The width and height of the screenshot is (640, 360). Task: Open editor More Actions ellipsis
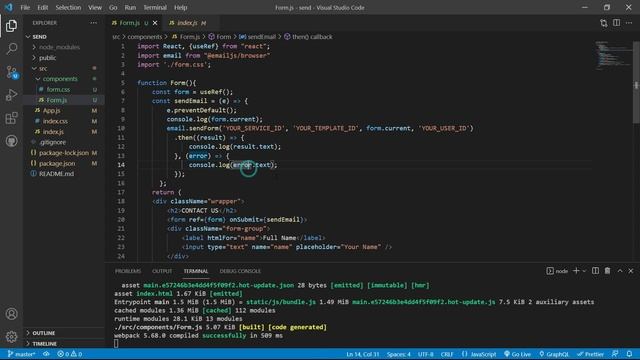[x=629, y=23]
